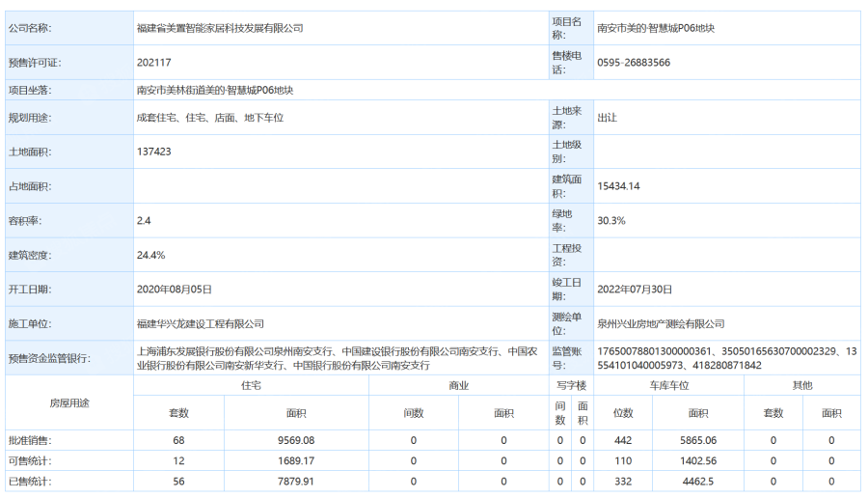Click the 开工日期 label
The height and width of the screenshot is (498, 868).
point(30,290)
